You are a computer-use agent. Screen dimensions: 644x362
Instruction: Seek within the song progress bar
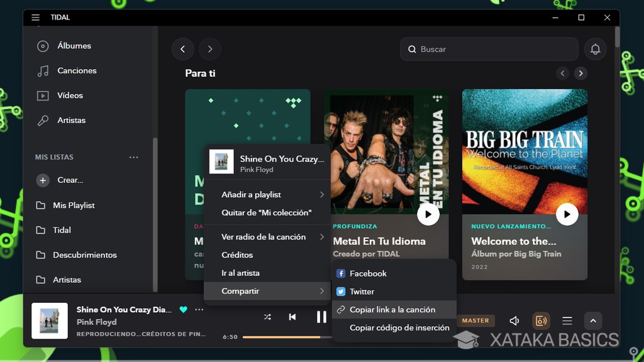[x=287, y=337]
